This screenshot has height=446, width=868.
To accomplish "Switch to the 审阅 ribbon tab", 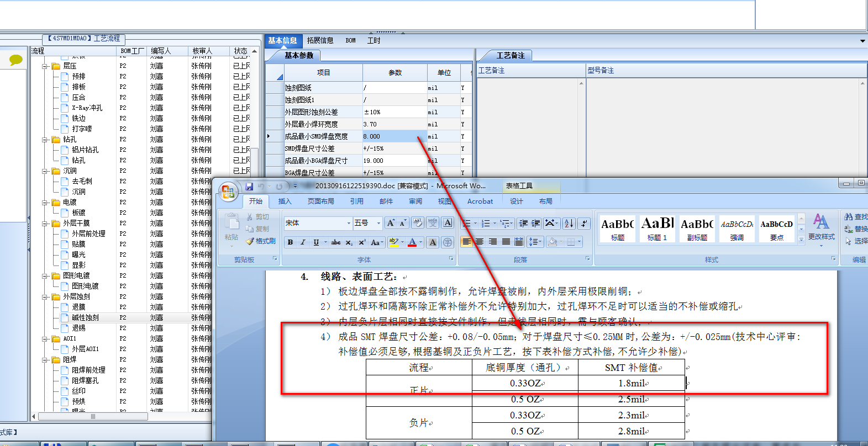I will point(415,201).
